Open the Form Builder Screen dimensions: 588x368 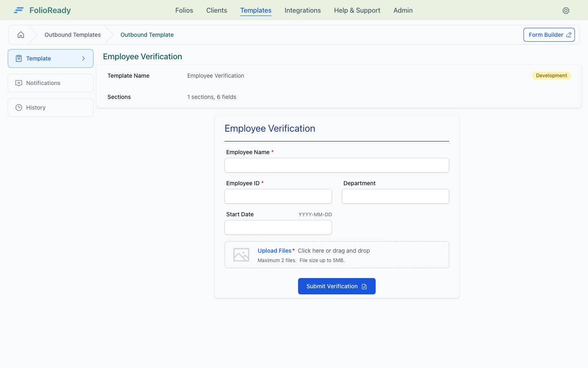click(549, 35)
